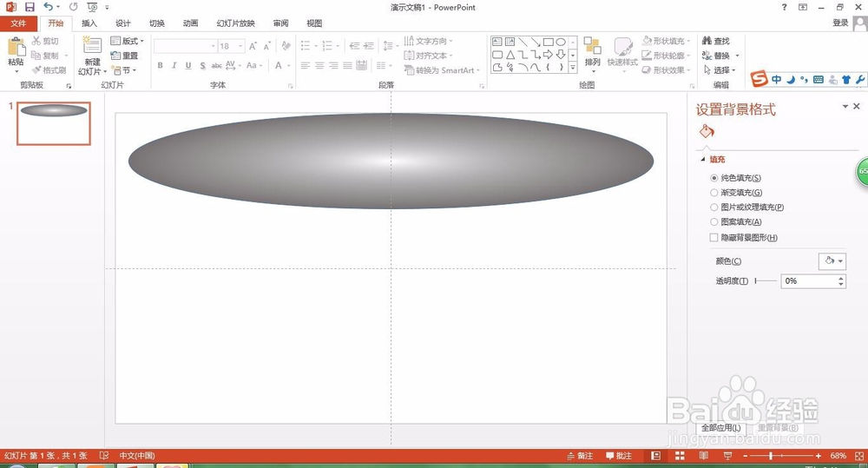Click Fit slide to window icon
This screenshot has height=468, width=868.
click(x=859, y=456)
